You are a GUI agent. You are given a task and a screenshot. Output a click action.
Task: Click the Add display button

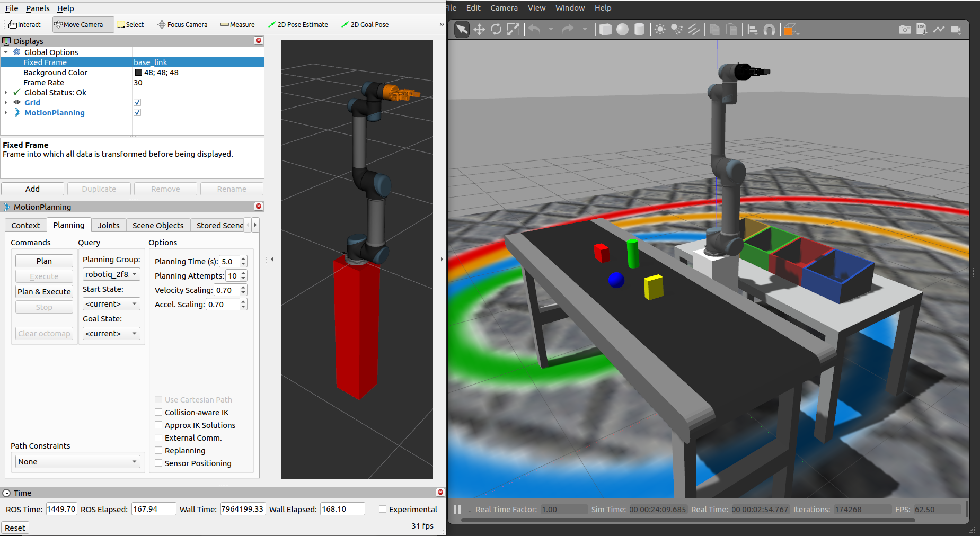point(32,189)
